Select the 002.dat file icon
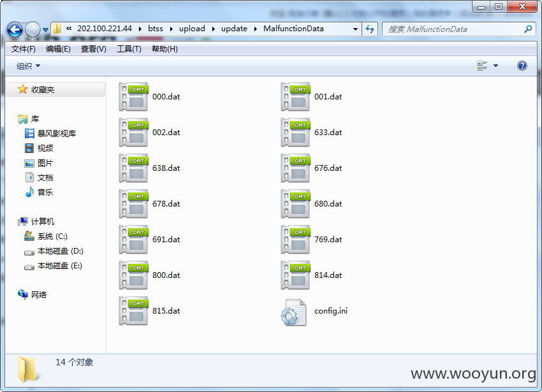The image size is (542, 392). 133,132
